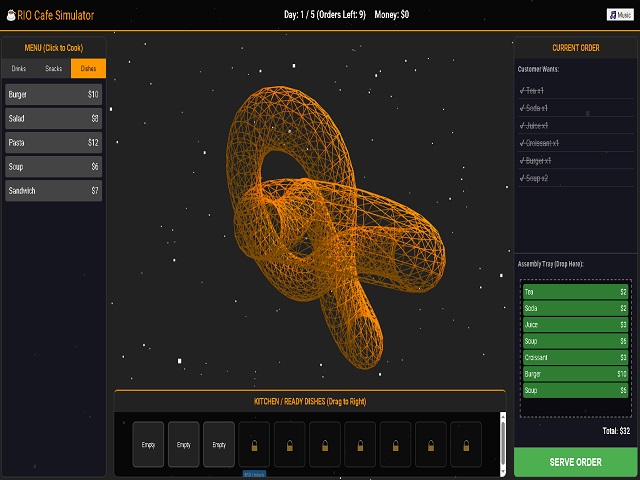
Task: Click the Tea item in the assembly tray
Action: [575, 292]
